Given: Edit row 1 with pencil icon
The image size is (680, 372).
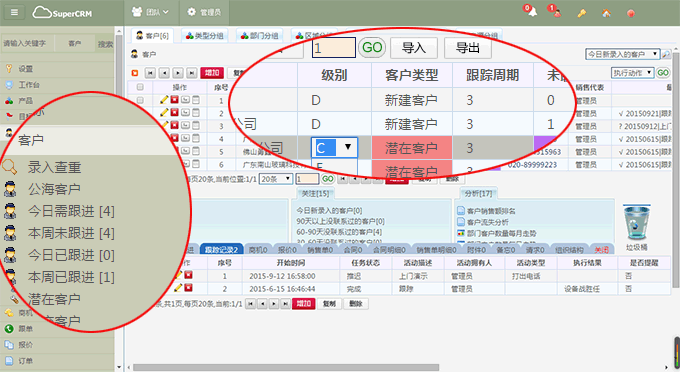Looking at the screenshot, I should click(x=164, y=100).
